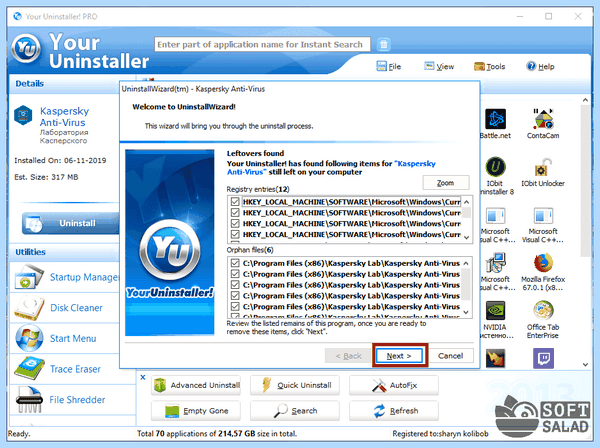This screenshot has width=600, height=448.
Task: Click Cancel in the UninstallWizard
Action: (450, 356)
